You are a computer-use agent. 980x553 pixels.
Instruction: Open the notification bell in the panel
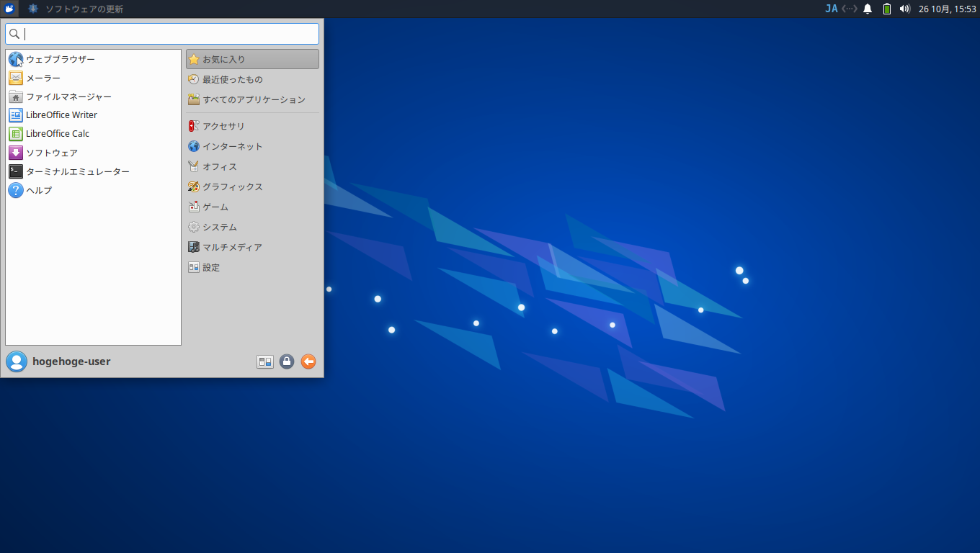point(868,9)
